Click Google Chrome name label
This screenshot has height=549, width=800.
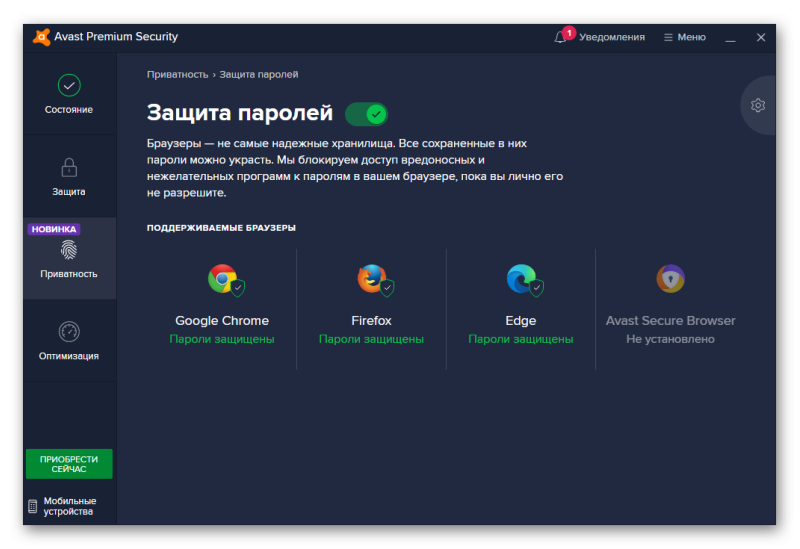(222, 320)
